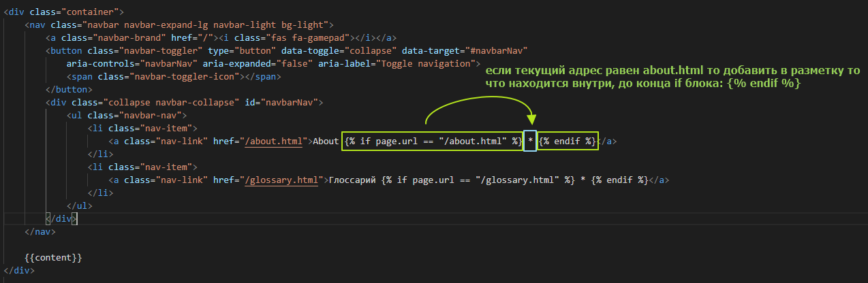
Task: Click the closing button tag
Action: tap(68, 90)
